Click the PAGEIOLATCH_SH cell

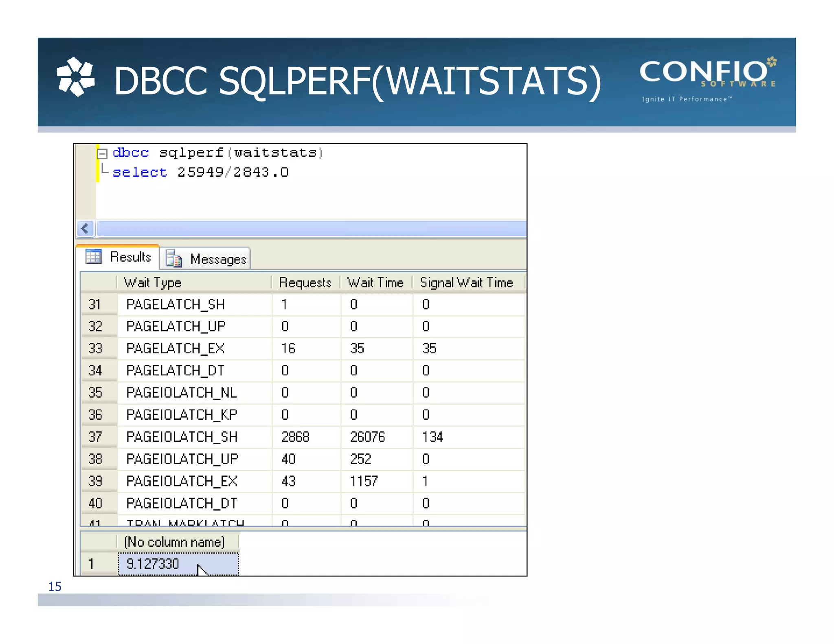tap(195, 437)
